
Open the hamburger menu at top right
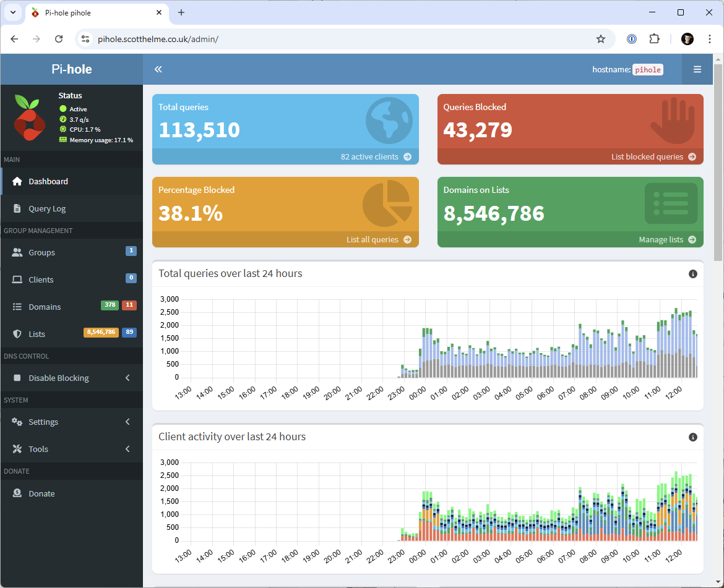[697, 69]
